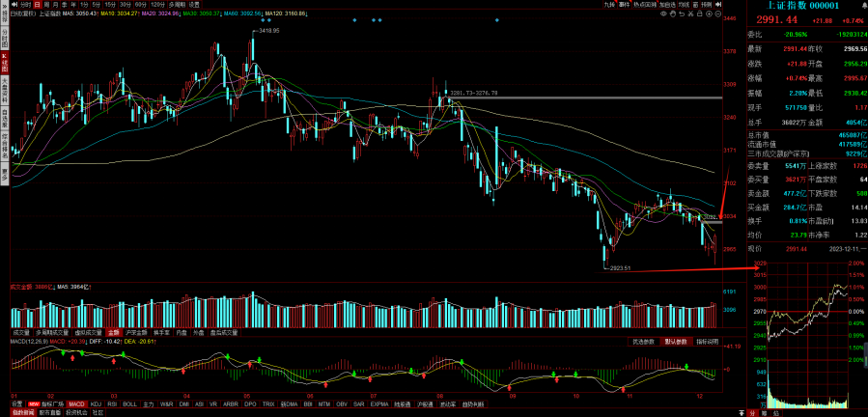Select the MACD indicator tab
The height and width of the screenshot is (417, 868).
[x=77, y=404]
